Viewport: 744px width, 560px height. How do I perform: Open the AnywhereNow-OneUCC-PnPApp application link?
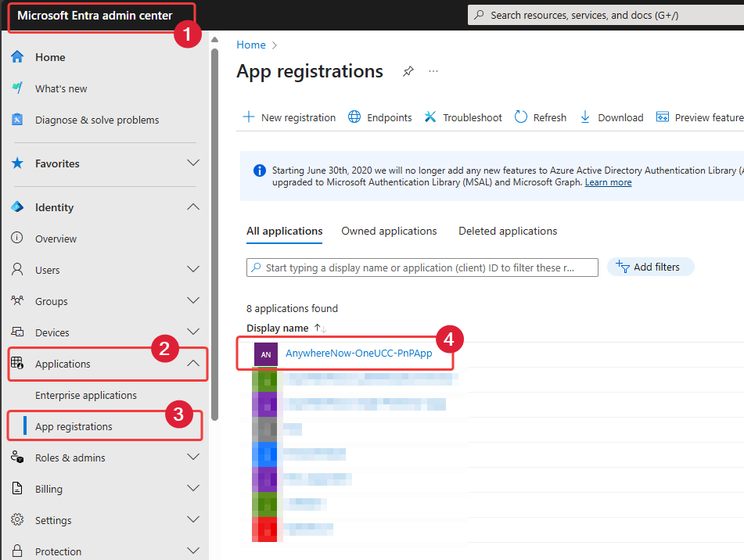(359, 354)
